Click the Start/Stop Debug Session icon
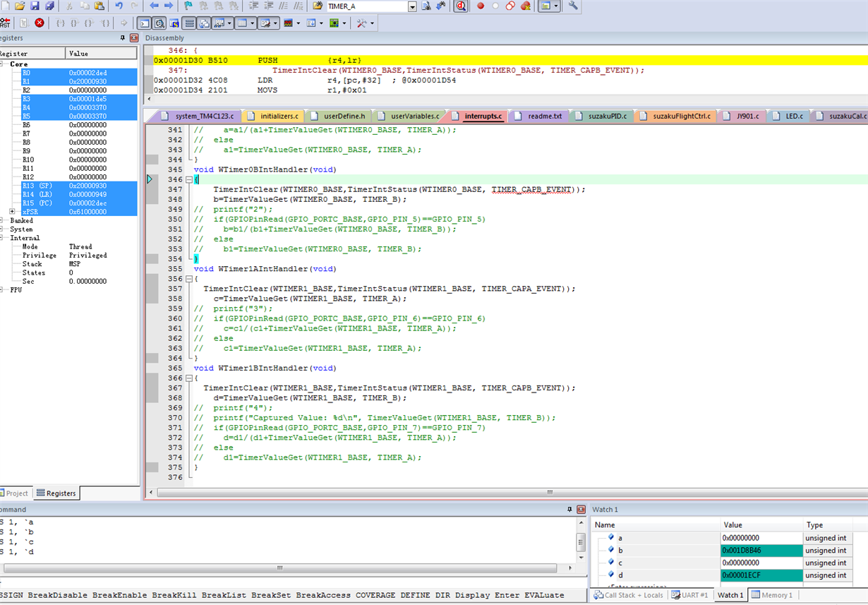The height and width of the screenshot is (605, 868). 461,6
